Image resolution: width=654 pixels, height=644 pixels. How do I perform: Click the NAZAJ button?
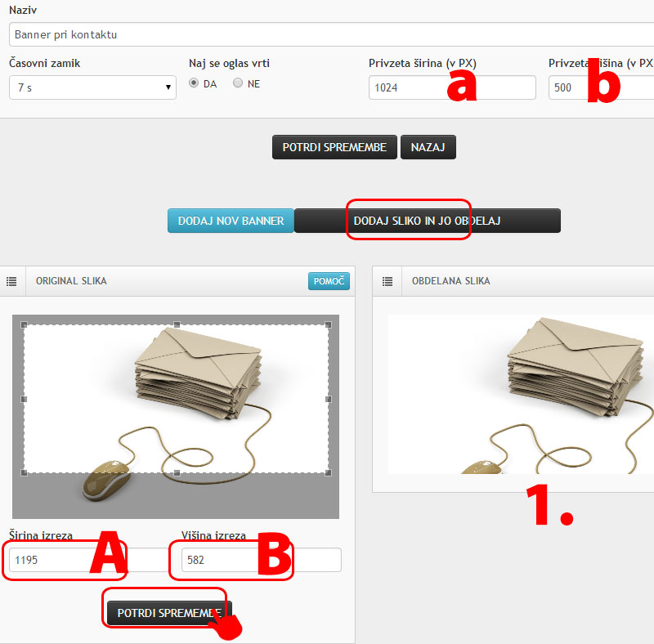(428, 147)
